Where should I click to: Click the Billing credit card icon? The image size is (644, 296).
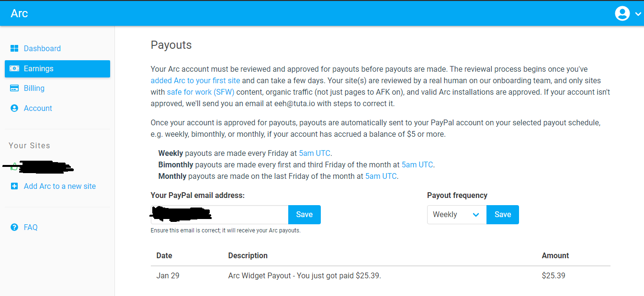pyautogui.click(x=14, y=88)
